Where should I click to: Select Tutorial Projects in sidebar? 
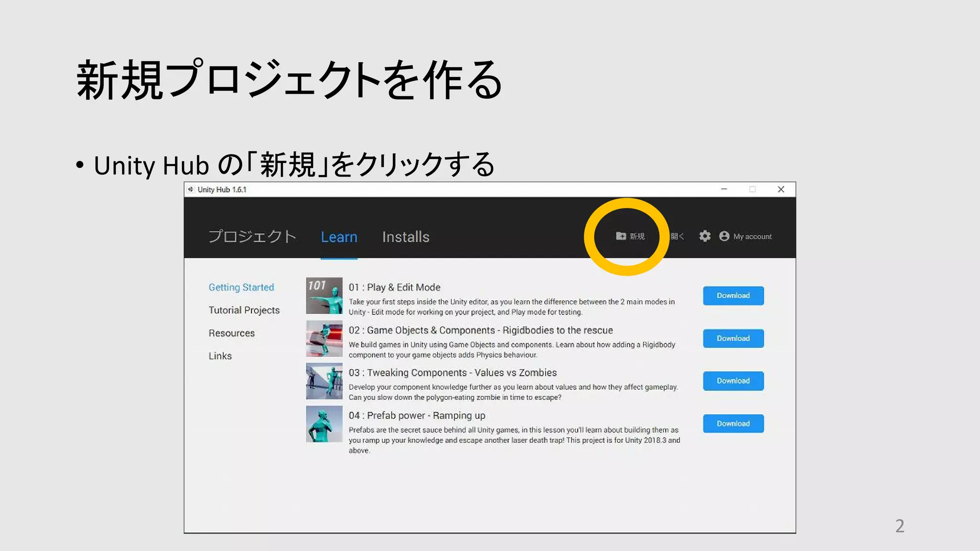tap(244, 310)
